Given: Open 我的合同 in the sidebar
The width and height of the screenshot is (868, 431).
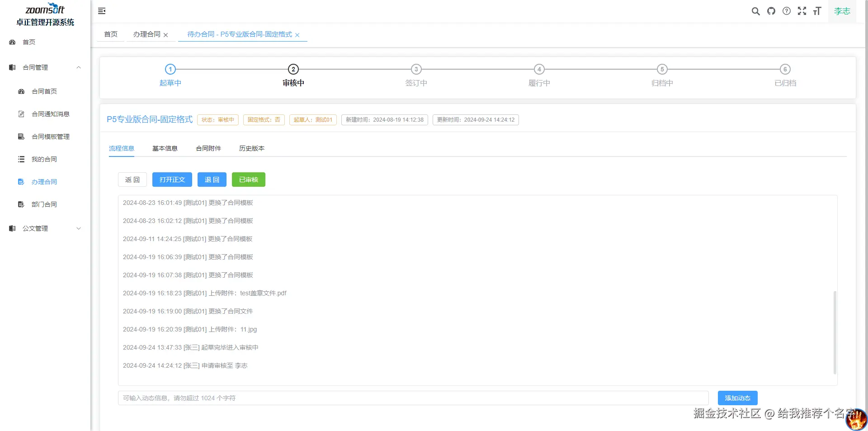Looking at the screenshot, I should click(x=44, y=159).
